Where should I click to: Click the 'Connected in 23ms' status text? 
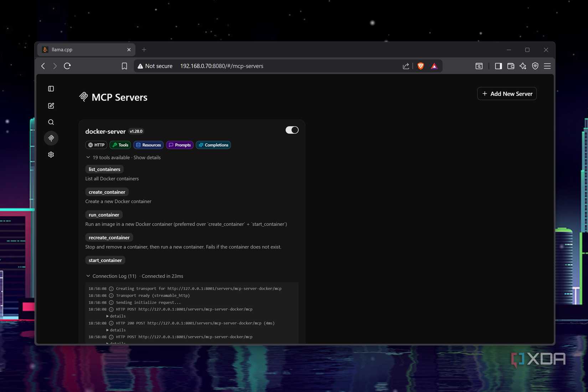(x=163, y=276)
